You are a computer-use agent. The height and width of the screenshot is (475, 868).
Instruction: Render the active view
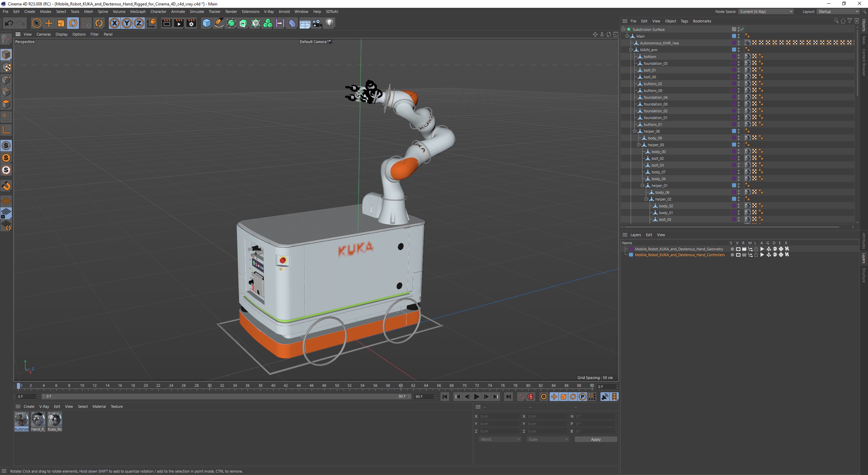pyautogui.click(x=166, y=23)
